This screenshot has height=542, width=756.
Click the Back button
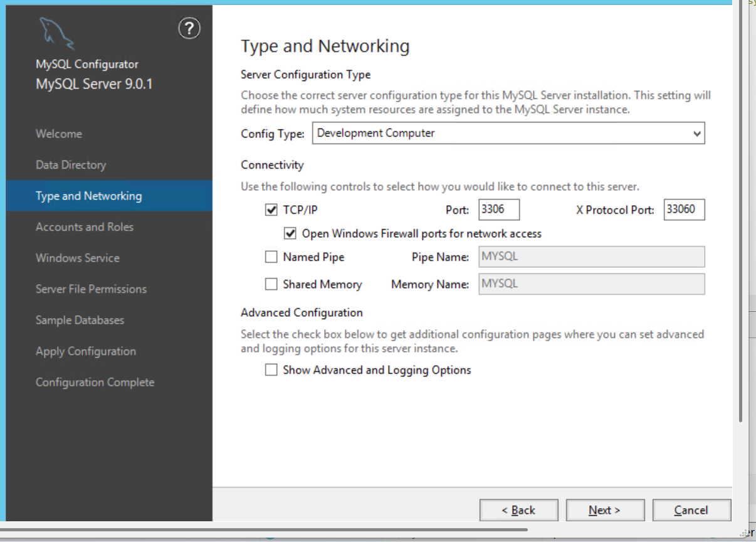(x=518, y=510)
